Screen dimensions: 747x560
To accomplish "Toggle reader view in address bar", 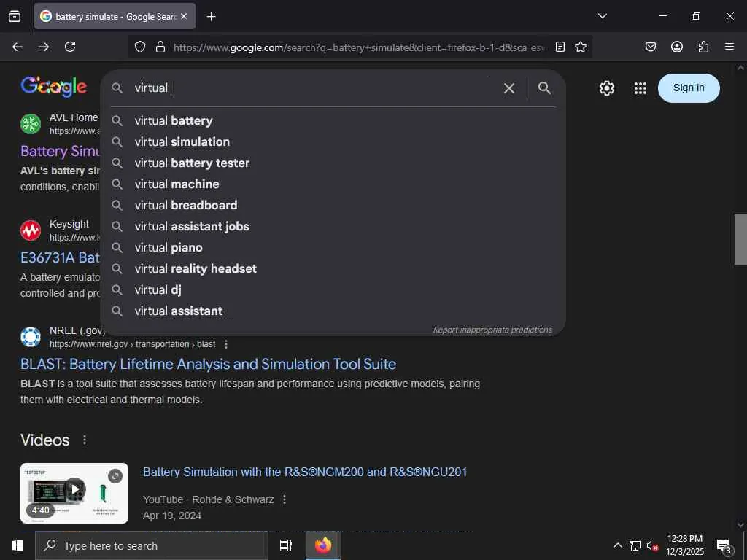I will 560,47.
